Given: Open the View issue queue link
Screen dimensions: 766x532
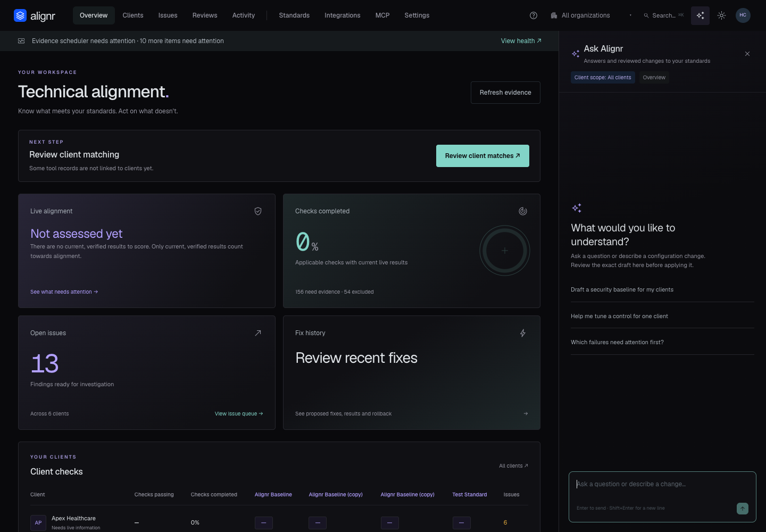Looking at the screenshot, I should (x=239, y=414).
